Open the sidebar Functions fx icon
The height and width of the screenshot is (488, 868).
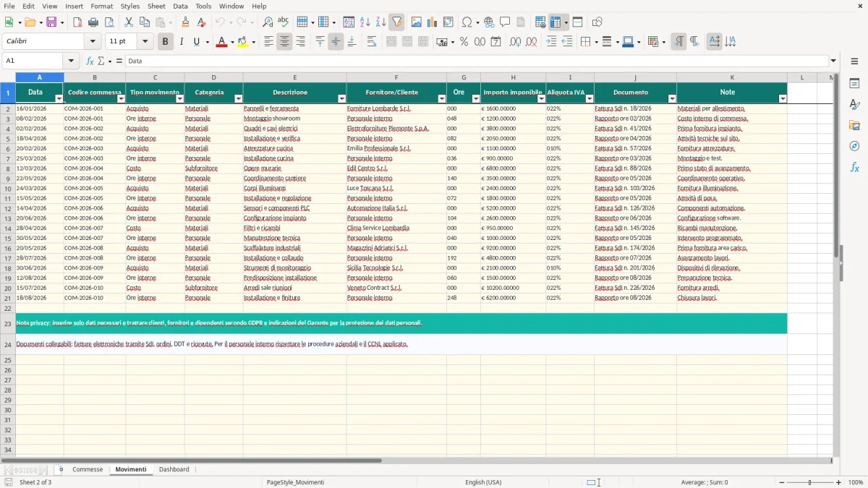[854, 168]
